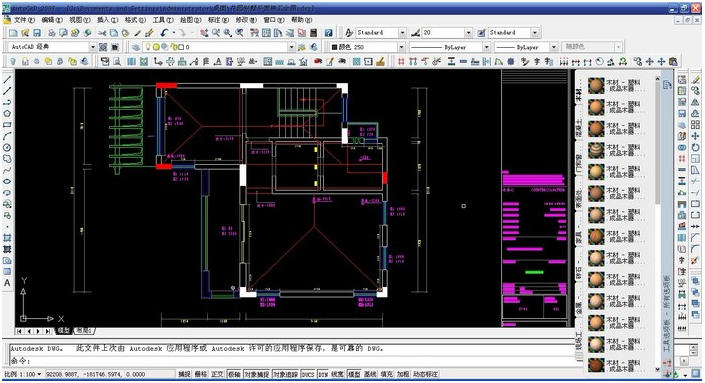This screenshot has width=705, height=383.
Task: Open the layer list dropdown showing 0
Action: click(219, 47)
